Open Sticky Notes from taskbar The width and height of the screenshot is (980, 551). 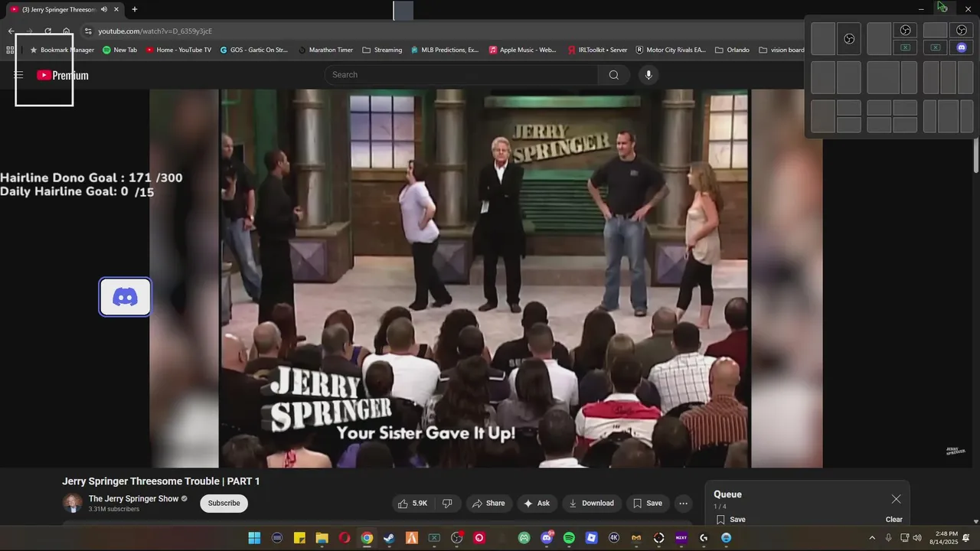click(x=299, y=538)
